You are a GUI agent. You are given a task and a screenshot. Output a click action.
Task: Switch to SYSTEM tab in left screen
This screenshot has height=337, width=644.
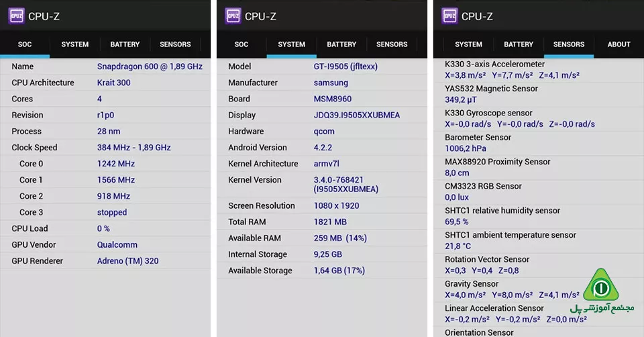tap(74, 44)
